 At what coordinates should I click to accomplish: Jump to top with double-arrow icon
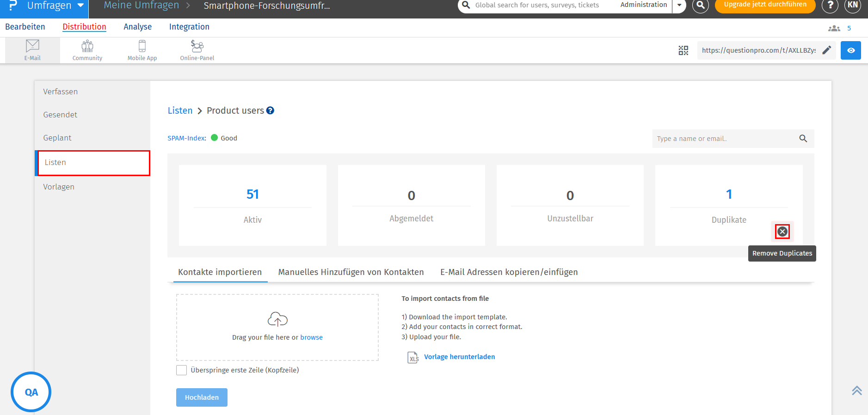coord(857,391)
